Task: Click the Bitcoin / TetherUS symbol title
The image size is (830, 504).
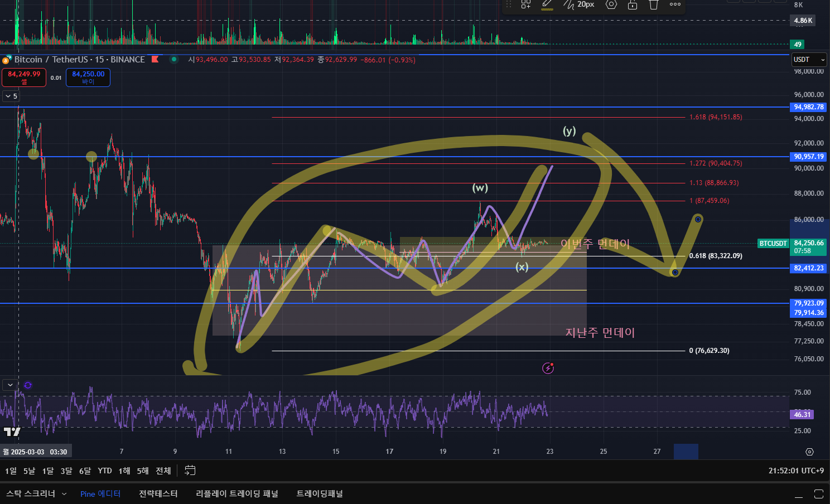Action: coord(80,60)
